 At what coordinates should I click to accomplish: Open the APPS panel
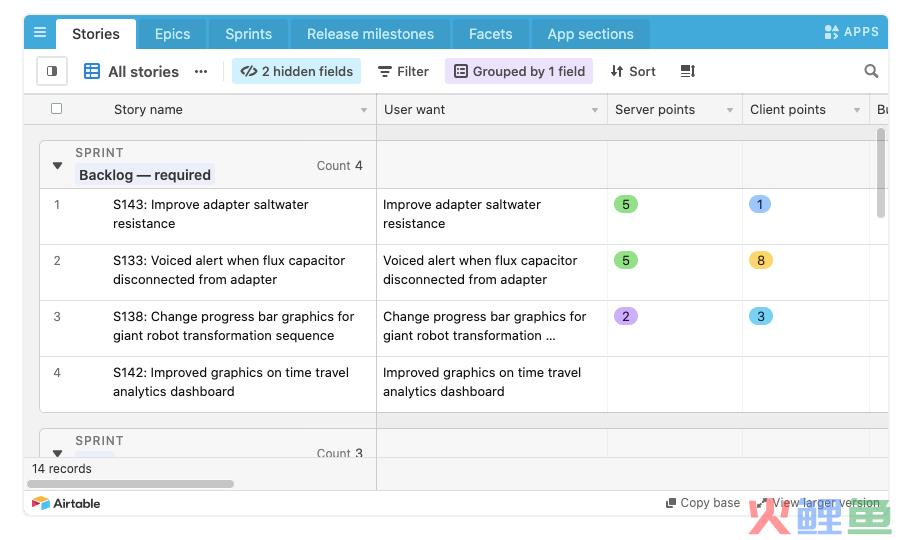pos(852,32)
